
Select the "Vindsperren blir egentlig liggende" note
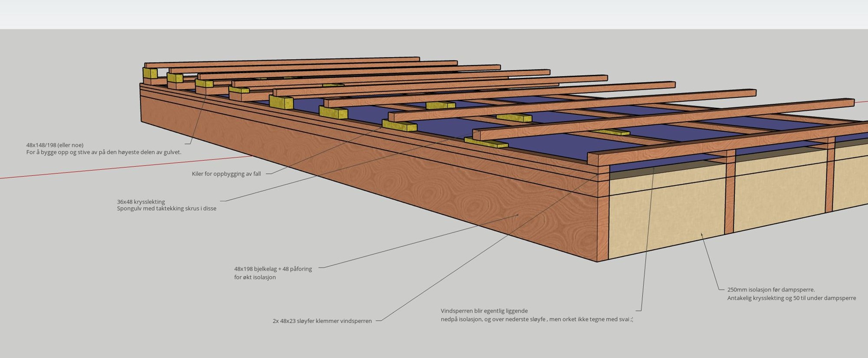pyautogui.click(x=484, y=311)
